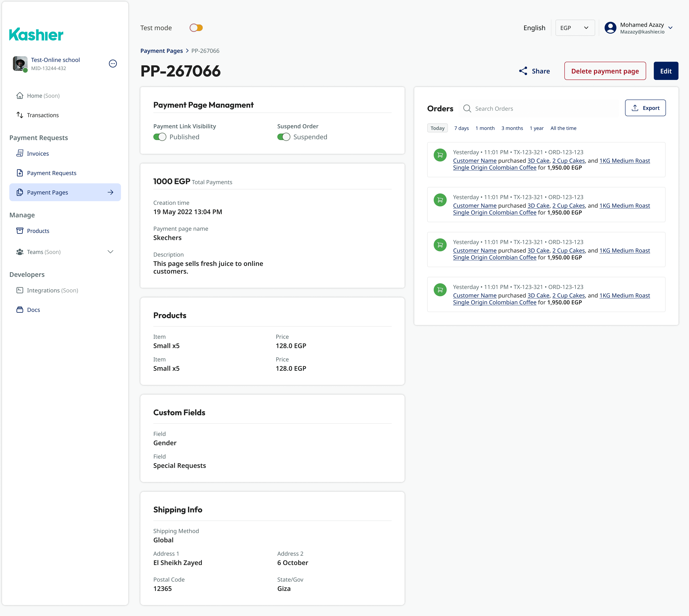The width and height of the screenshot is (689, 616).
Task: Click the Transactions arrows icon
Action: click(20, 115)
